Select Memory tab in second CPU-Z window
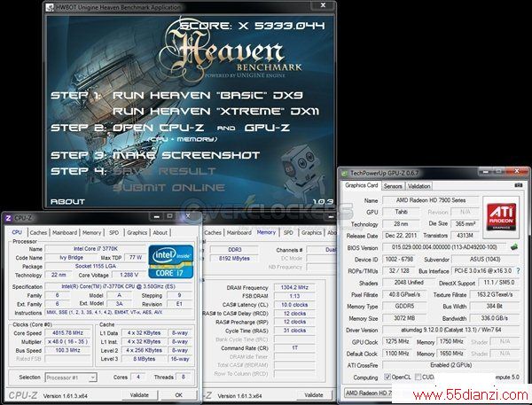The image size is (532, 405). tap(266, 232)
